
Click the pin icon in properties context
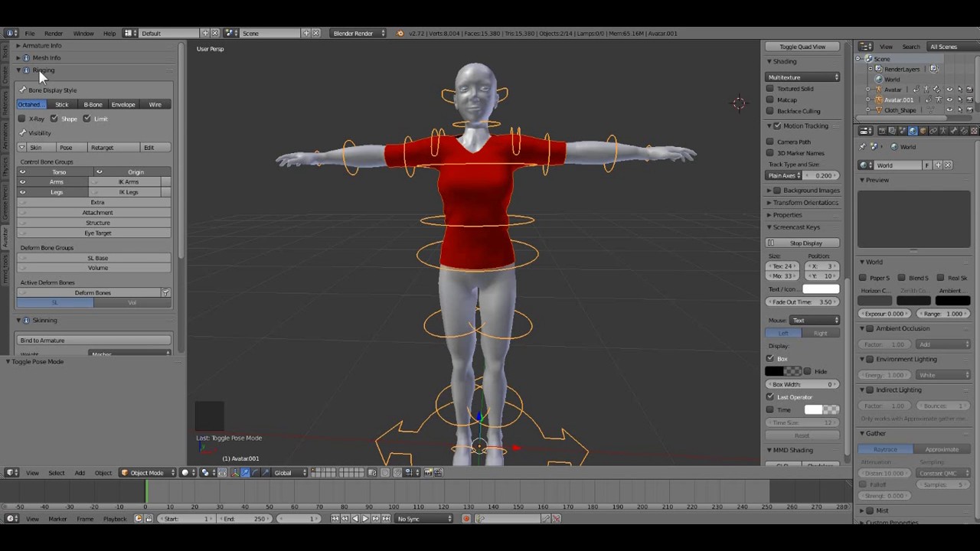(862, 146)
